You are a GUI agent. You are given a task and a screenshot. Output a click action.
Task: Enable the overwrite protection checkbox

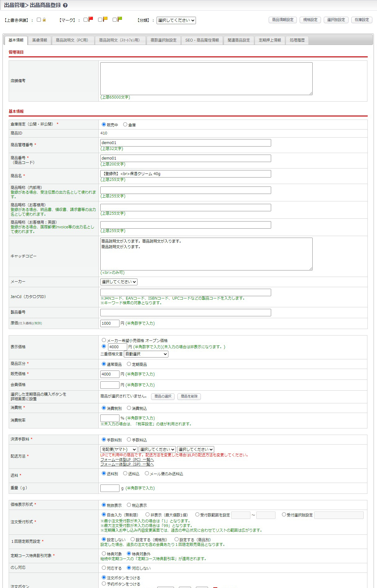click(x=39, y=20)
